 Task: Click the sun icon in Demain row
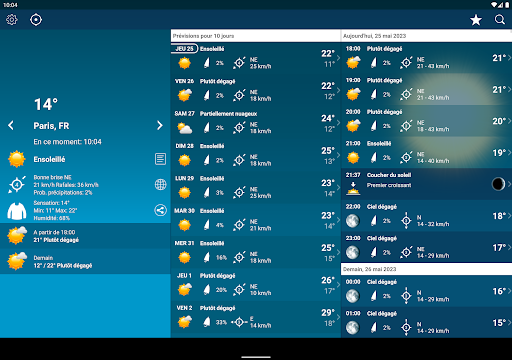(17, 261)
